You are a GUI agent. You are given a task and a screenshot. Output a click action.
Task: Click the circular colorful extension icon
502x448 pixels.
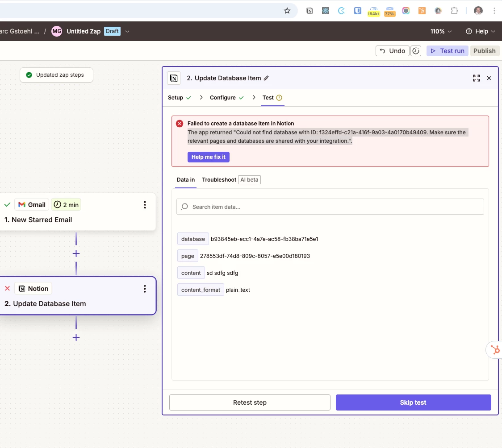coord(406,11)
